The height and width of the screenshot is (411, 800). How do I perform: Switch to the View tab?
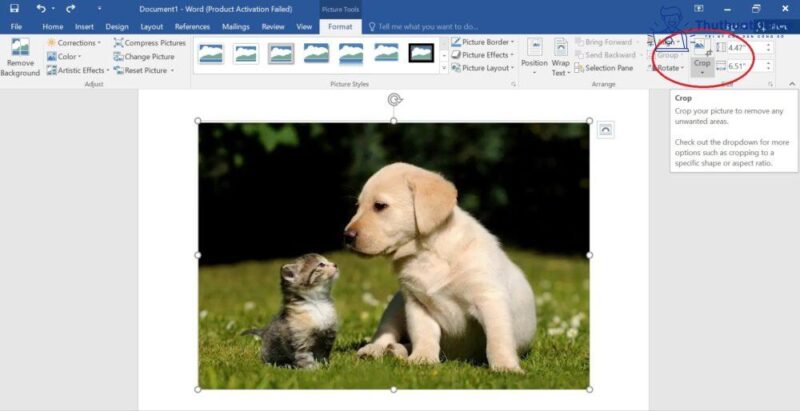coord(304,27)
